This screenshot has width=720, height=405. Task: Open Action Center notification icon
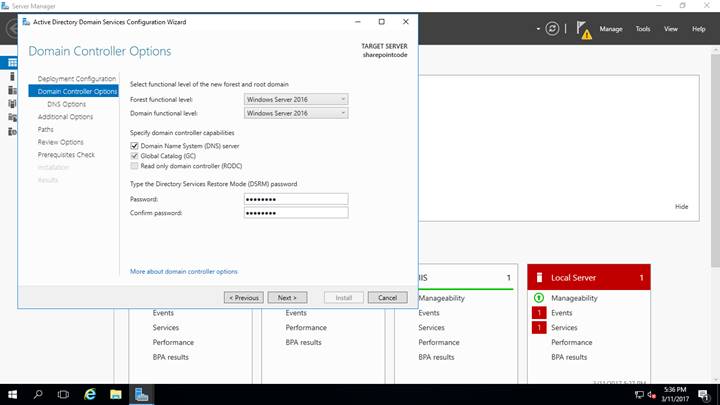(703, 394)
